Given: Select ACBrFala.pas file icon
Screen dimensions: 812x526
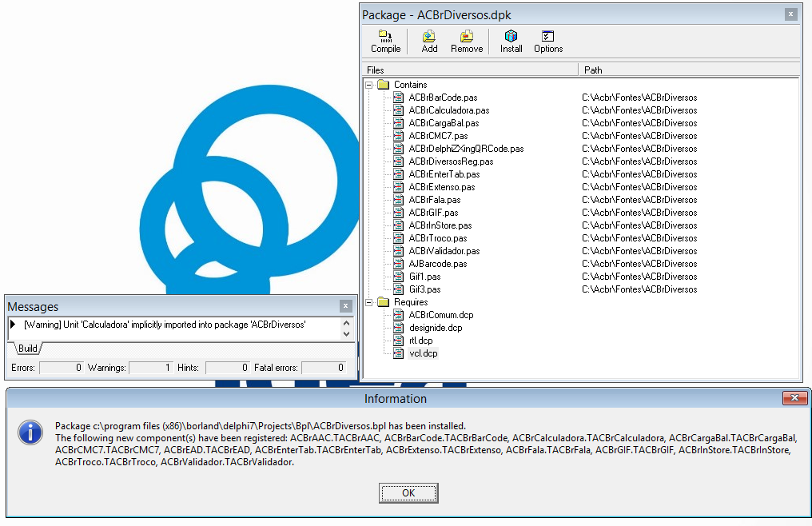Looking at the screenshot, I should click(398, 200).
